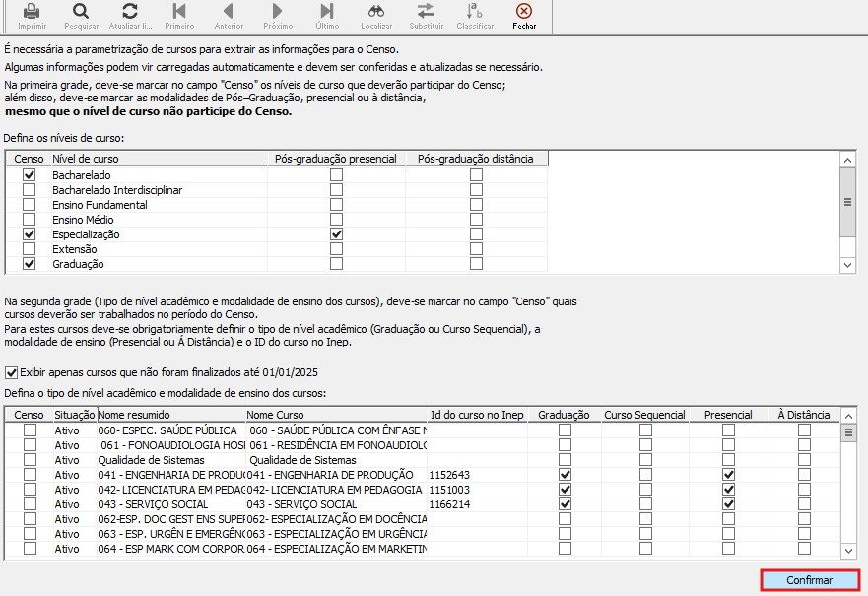Viewport: 868px width, 596px height.
Task: Select 'Ensino Médio' level row text
Action: [x=83, y=220]
